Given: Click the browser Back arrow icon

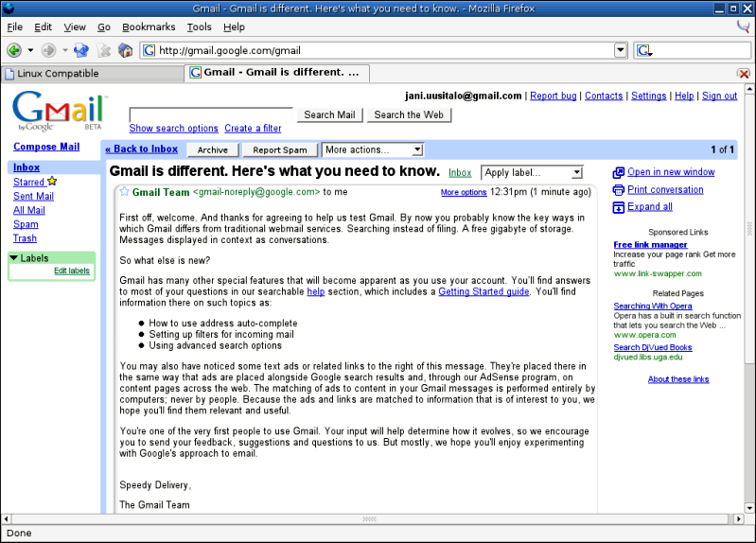Looking at the screenshot, I should (14, 50).
